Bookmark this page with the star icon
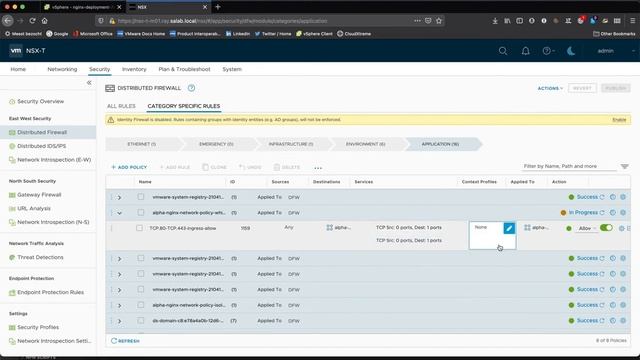The height and width of the screenshot is (360, 640). point(439,20)
